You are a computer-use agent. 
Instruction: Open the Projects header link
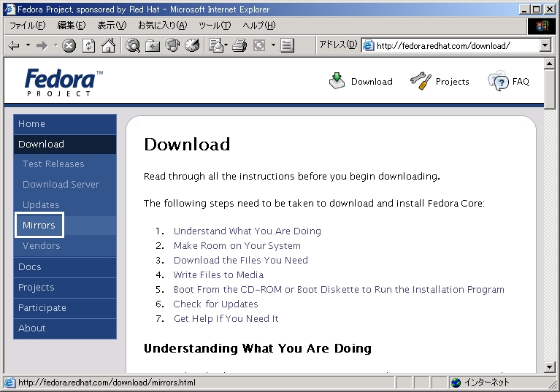point(453,82)
